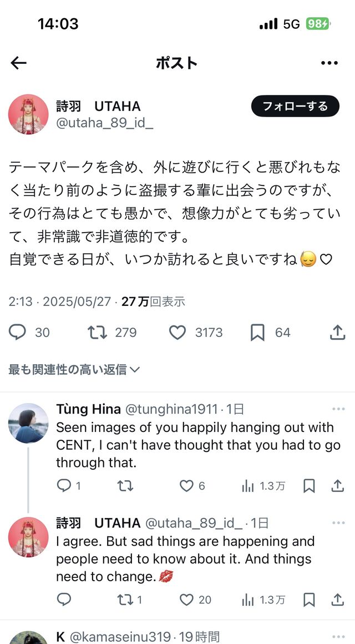The width and height of the screenshot is (355, 644).
Task: Open @tunghina1911 username link
Action: tap(171, 409)
